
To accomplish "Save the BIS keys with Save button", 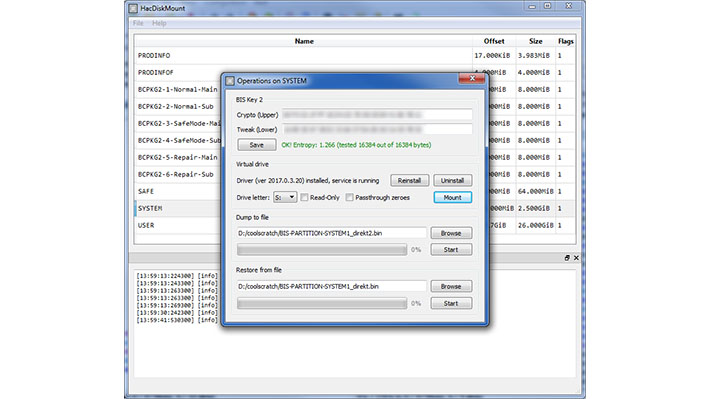I will pyautogui.click(x=256, y=145).
